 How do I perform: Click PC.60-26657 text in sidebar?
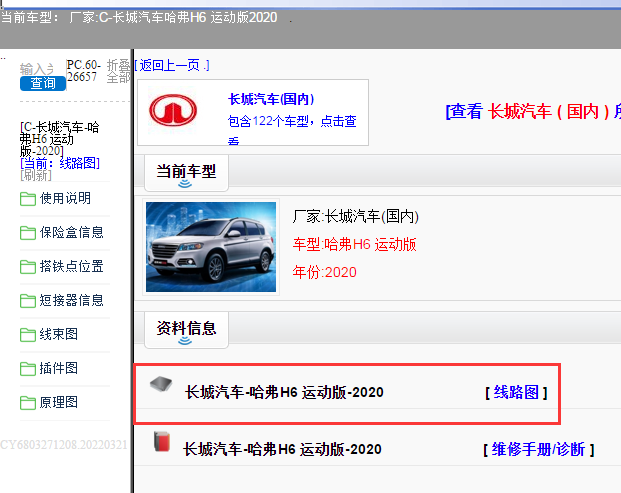pyautogui.click(x=84, y=70)
